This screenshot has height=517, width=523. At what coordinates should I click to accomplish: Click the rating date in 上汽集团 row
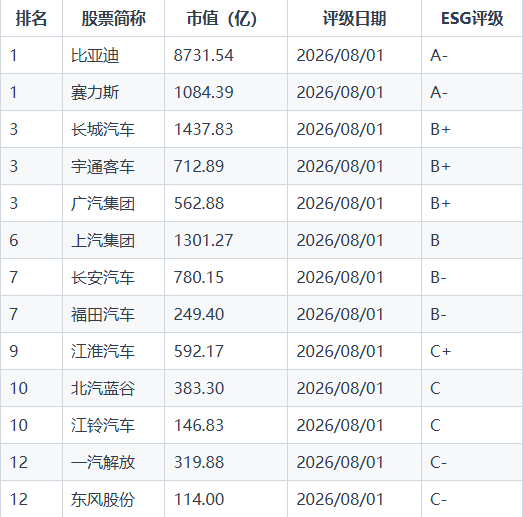point(340,240)
